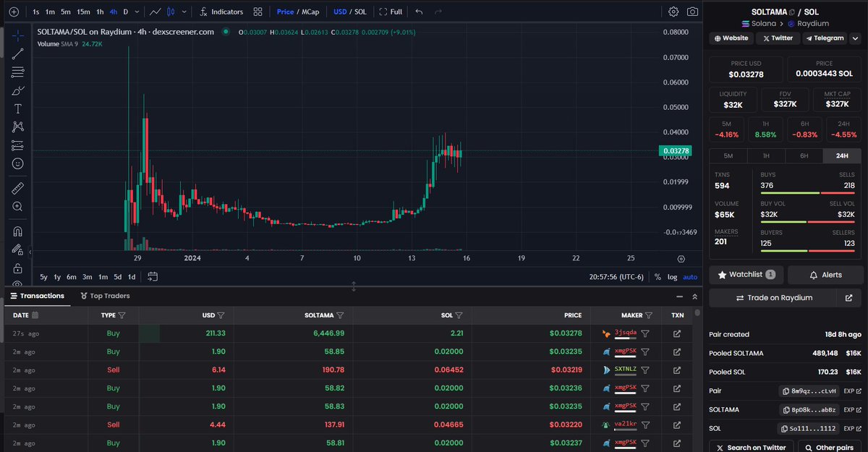This screenshot has height=452, width=868.
Task: Select the 5M stats tab
Action: coord(728,155)
